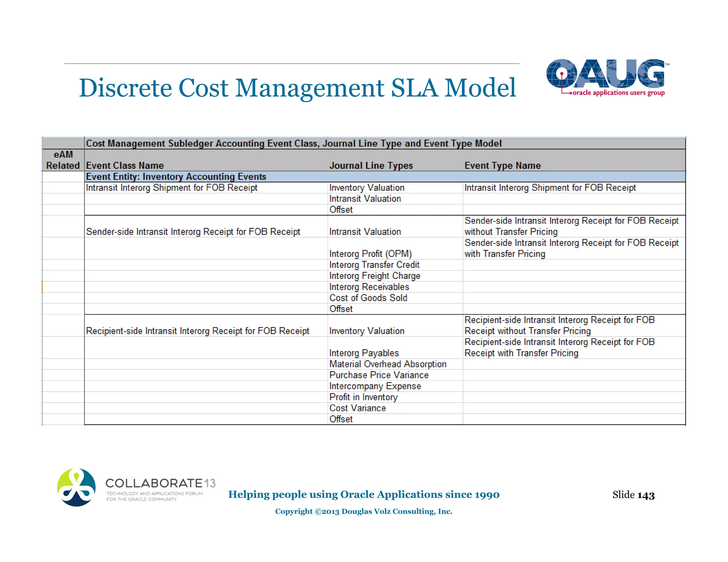Select Material Overhead Absorption line type

tap(388, 364)
